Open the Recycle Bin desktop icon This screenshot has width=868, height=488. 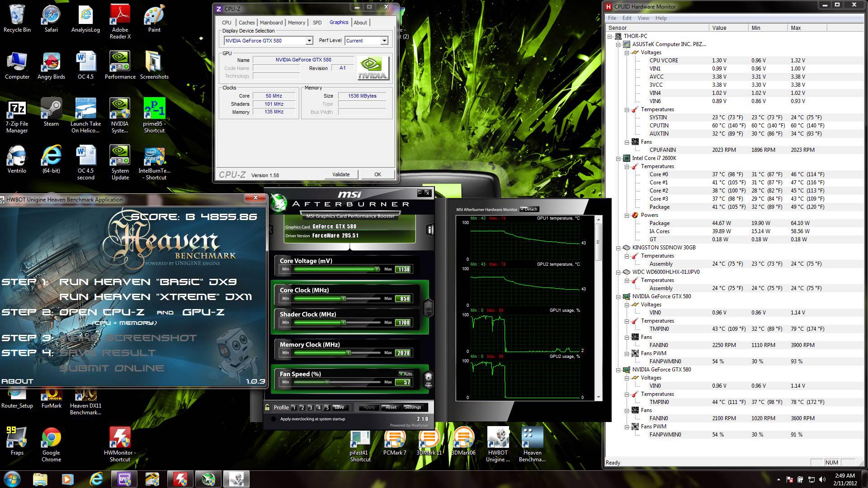[17, 19]
